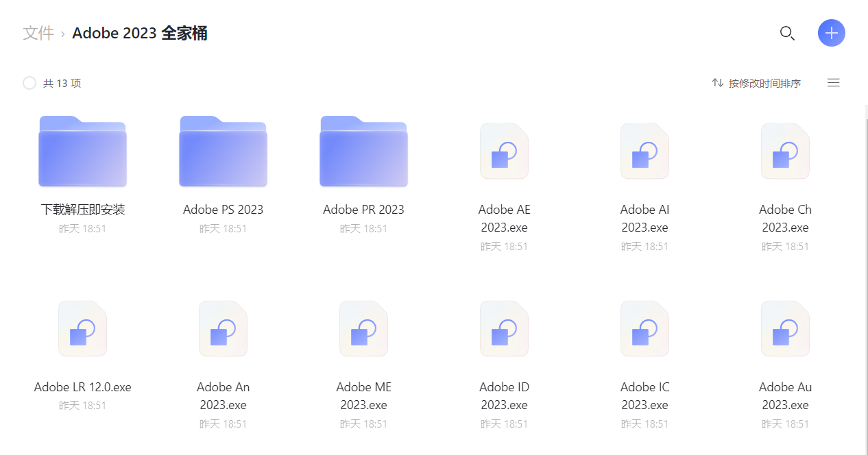Image resolution: width=868 pixels, height=455 pixels.
Task: Navigate back via the 文件 breadcrumb
Action: [x=38, y=33]
